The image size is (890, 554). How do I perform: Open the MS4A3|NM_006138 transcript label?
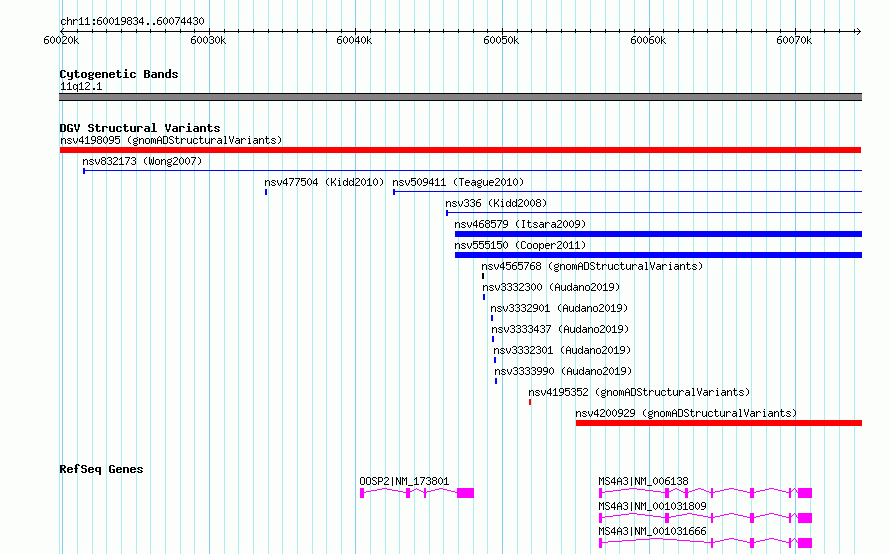click(643, 481)
